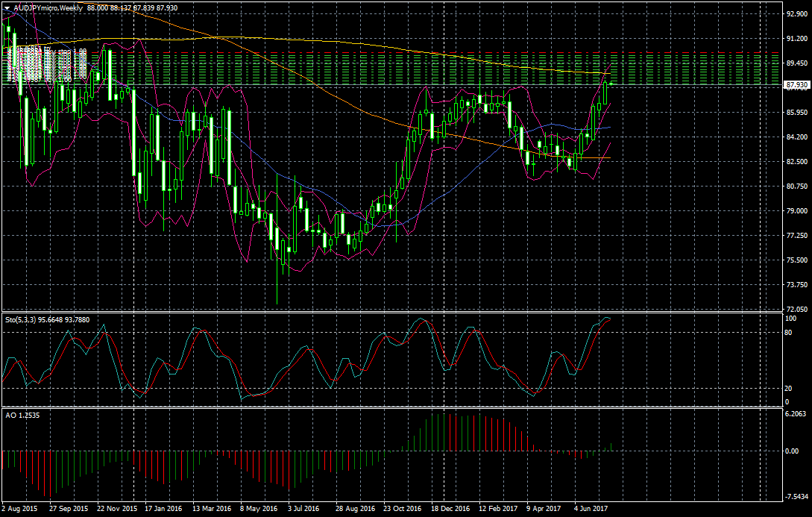The width and height of the screenshot is (812, 517).
Task: Click the 12 Feb 2017 date label
Action: point(498,508)
